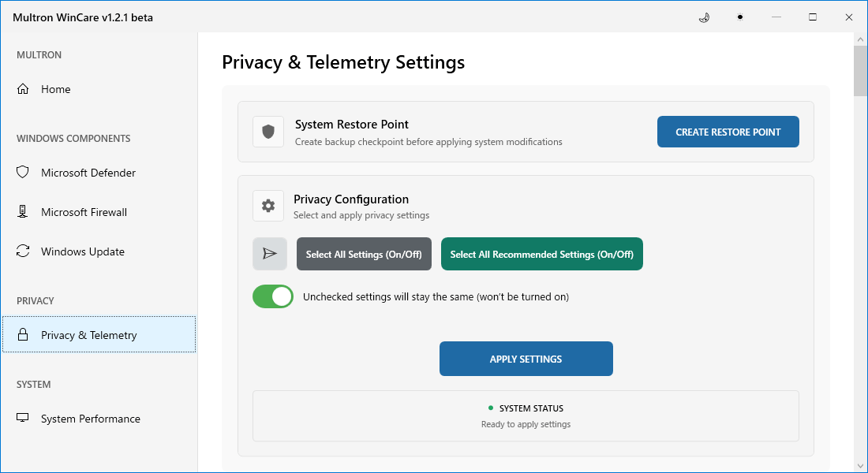Toggle Select All Settings (On/Off)

pos(364,254)
